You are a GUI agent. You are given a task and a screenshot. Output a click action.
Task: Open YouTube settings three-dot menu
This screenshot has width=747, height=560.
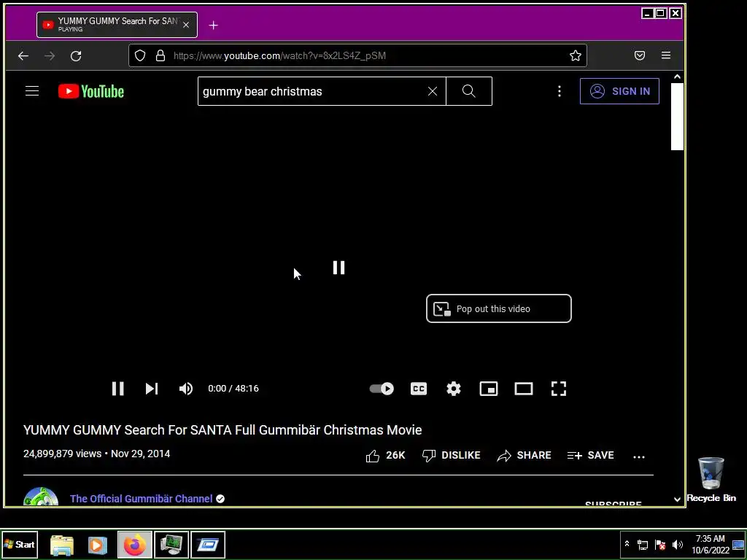(x=560, y=91)
